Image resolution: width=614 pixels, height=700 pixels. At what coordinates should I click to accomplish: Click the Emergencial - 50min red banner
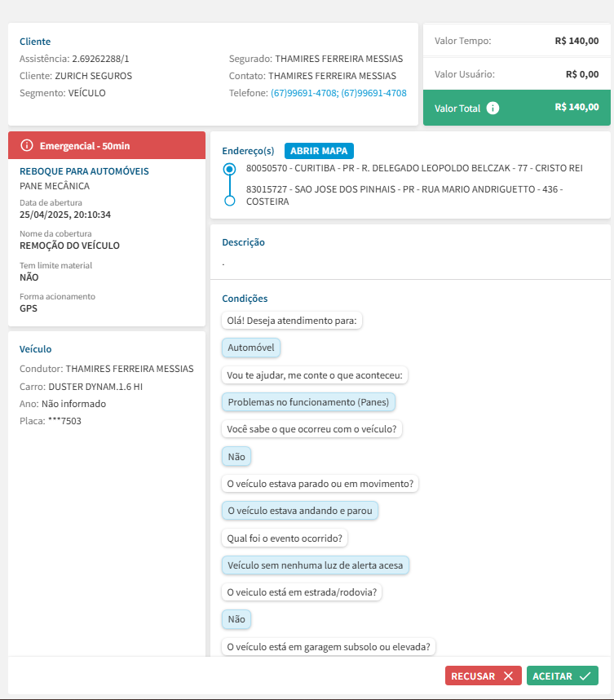[107, 145]
